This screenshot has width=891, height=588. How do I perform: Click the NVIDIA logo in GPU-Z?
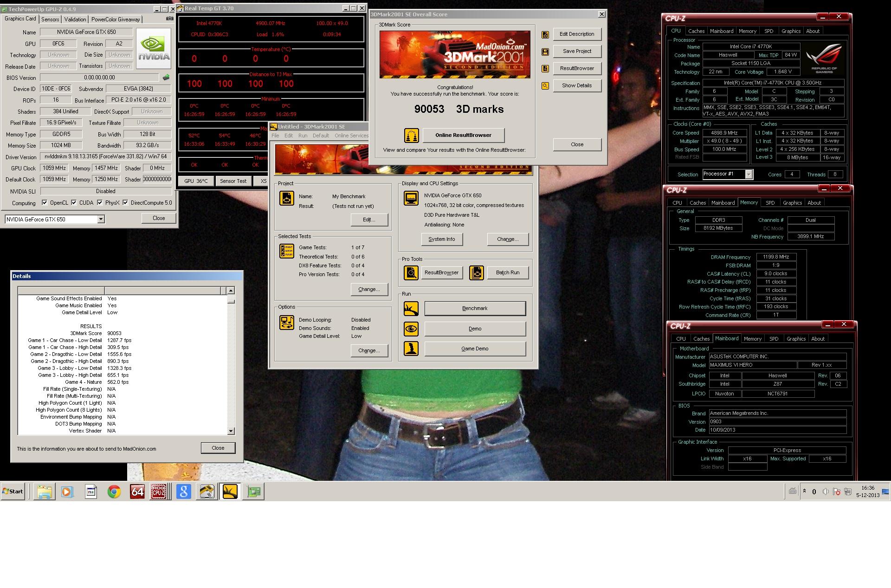point(154,49)
